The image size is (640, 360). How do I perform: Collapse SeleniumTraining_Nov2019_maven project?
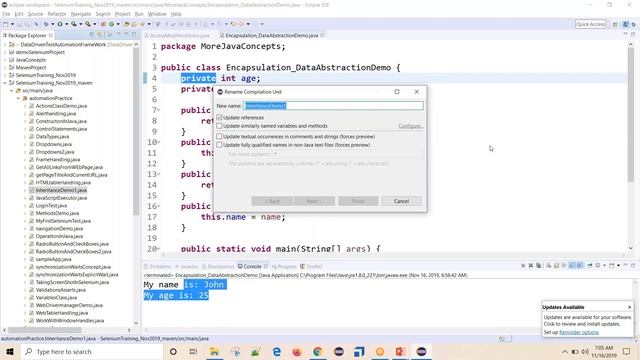tap(5, 83)
